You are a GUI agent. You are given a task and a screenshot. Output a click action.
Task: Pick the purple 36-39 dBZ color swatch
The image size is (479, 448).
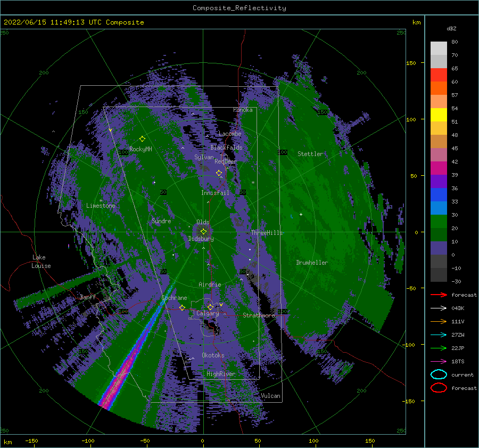(439, 181)
